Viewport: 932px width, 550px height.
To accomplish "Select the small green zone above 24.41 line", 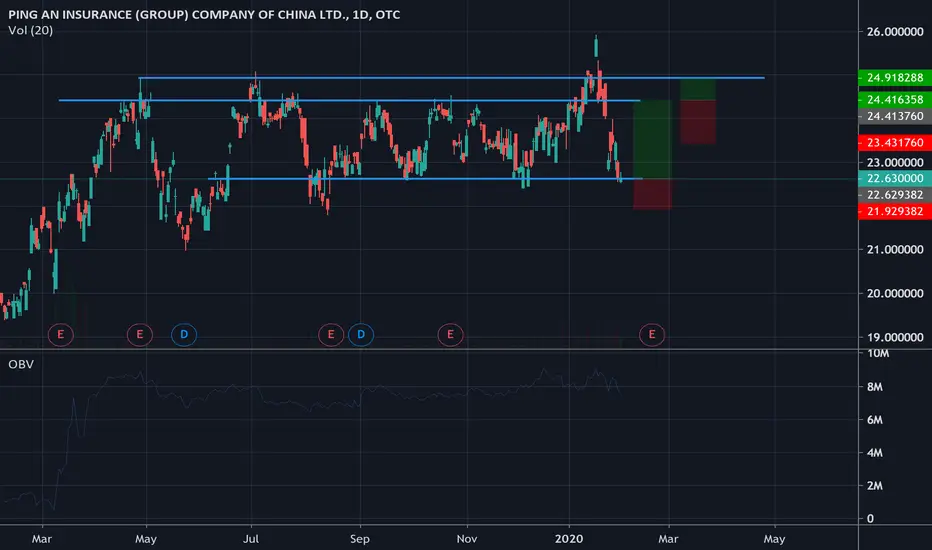I will click(698, 89).
